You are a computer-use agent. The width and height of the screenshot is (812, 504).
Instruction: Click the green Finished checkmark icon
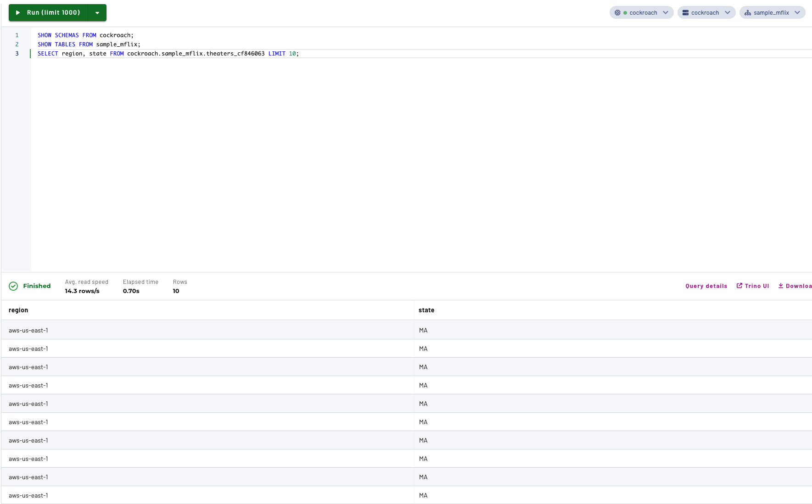(14, 286)
